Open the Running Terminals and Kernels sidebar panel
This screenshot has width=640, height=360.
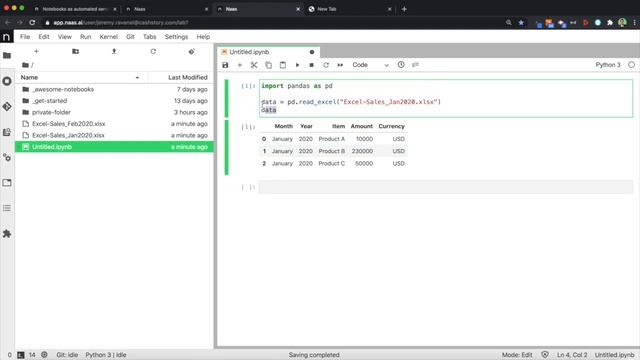point(7,81)
